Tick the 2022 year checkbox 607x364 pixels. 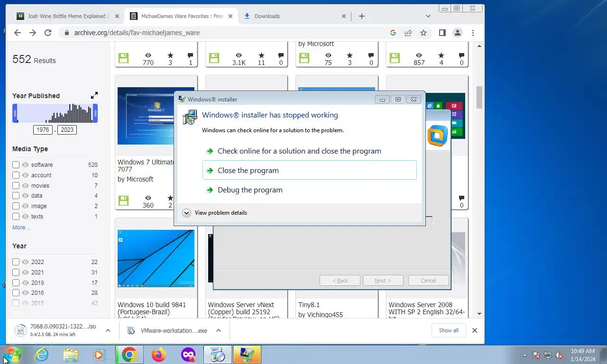pos(16,262)
